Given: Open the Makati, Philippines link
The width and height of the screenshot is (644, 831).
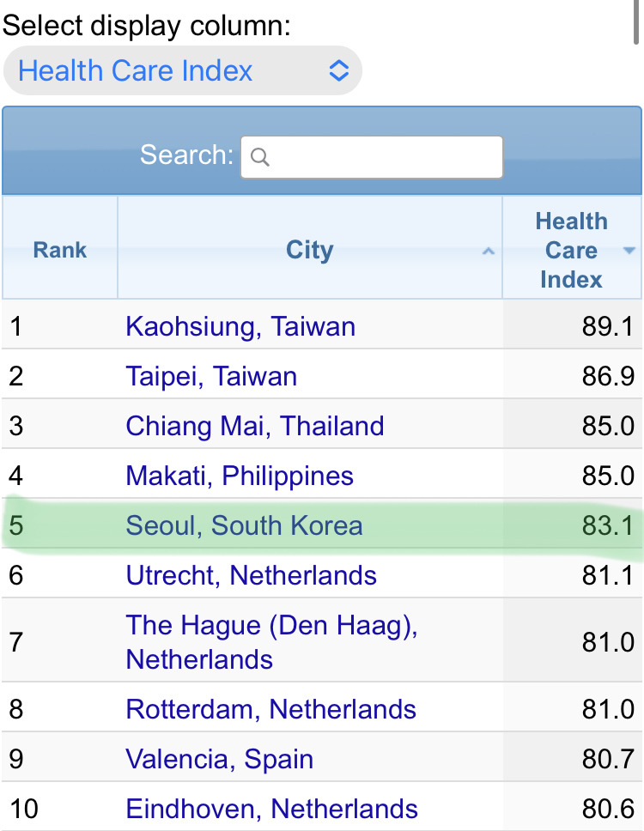Looking at the screenshot, I should point(240,476).
